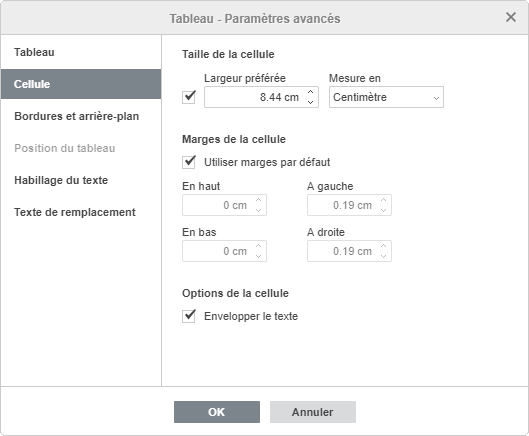The height and width of the screenshot is (436, 529).
Task: Click the Options de la cellule heading
Action: pyautogui.click(x=235, y=293)
